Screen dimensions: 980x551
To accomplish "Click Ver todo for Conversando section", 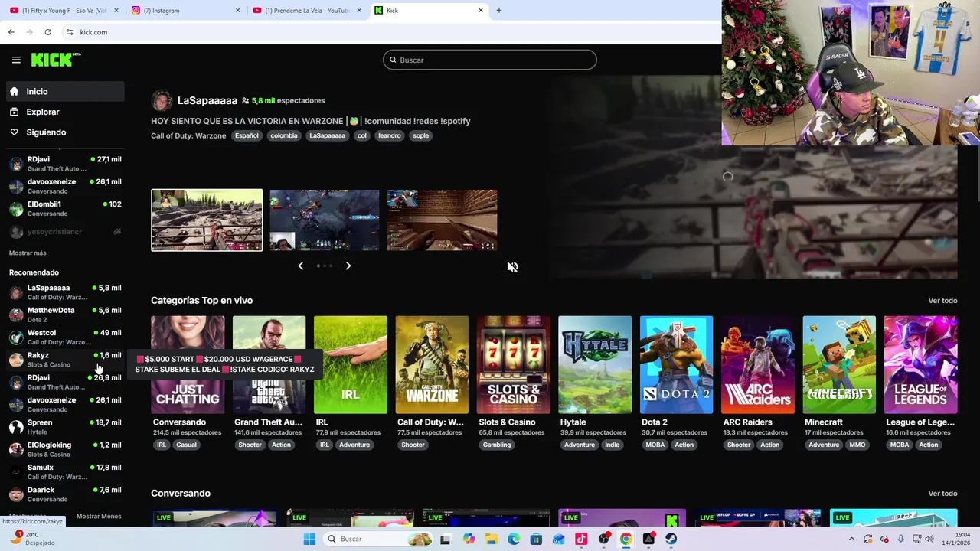I will [x=942, y=494].
